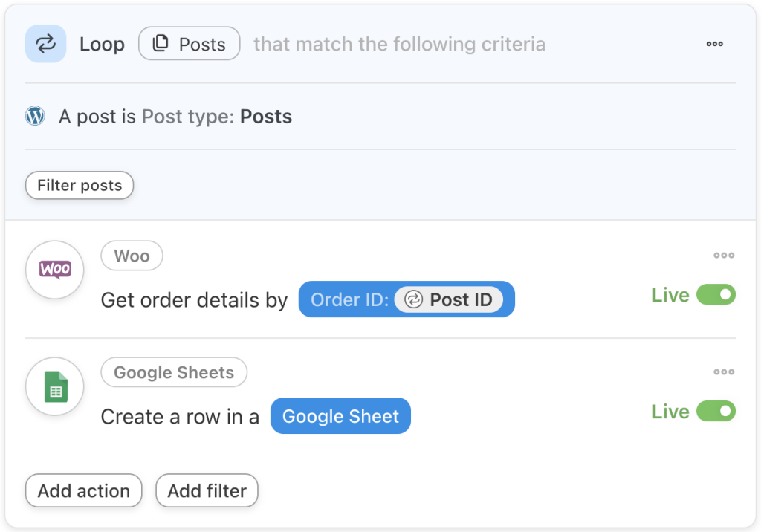761x532 pixels.
Task: Open the Order ID Post ID token picker
Action: (406, 299)
